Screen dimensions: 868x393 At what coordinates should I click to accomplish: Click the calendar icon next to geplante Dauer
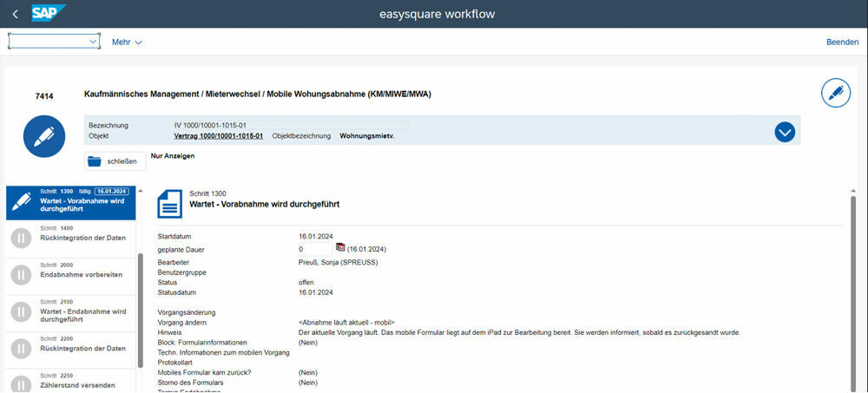[x=340, y=248]
